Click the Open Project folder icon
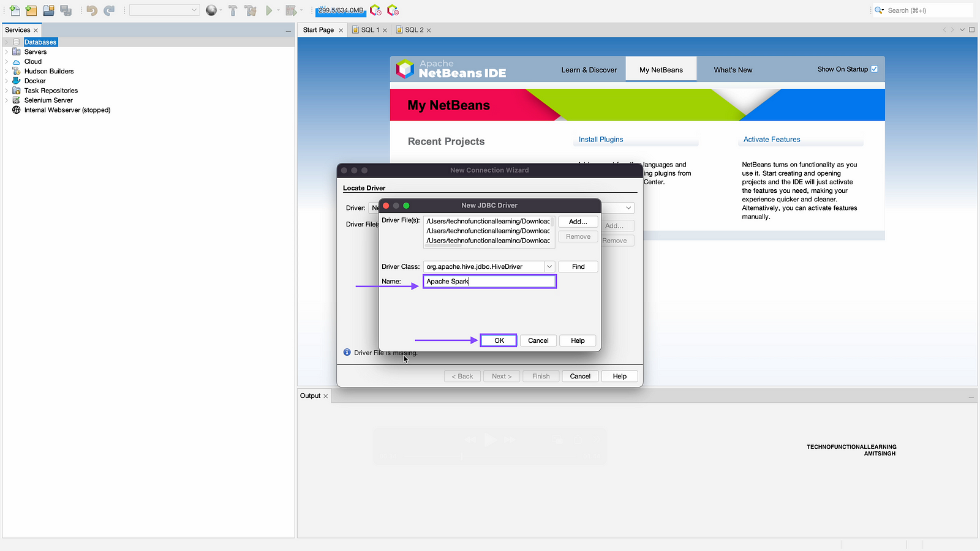The width and height of the screenshot is (980, 551). coord(48,10)
